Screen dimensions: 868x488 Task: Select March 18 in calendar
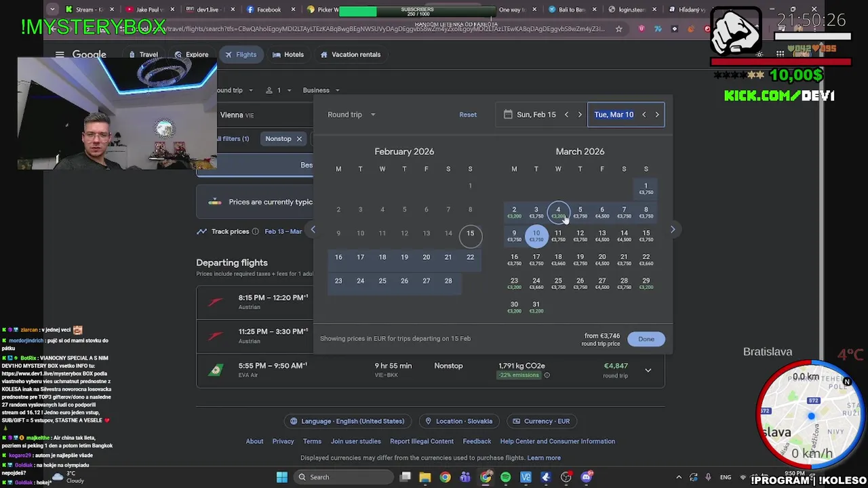pyautogui.click(x=558, y=260)
